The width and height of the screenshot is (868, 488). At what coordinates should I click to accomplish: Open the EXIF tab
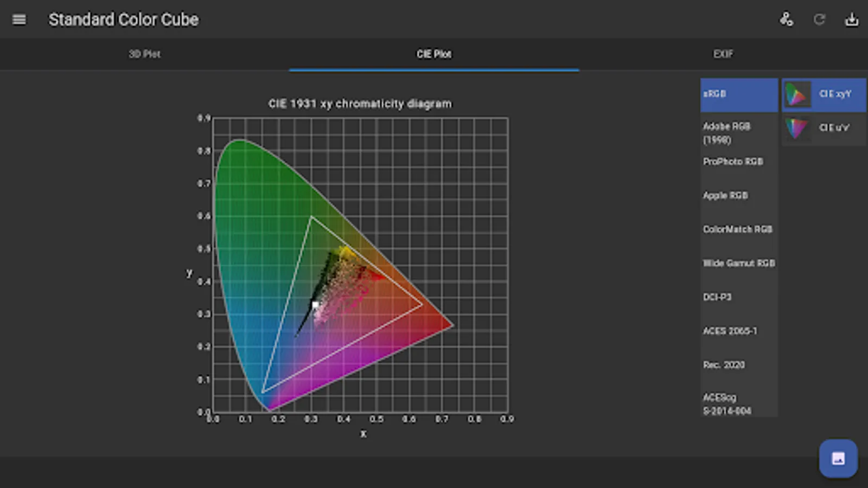pyautogui.click(x=723, y=54)
